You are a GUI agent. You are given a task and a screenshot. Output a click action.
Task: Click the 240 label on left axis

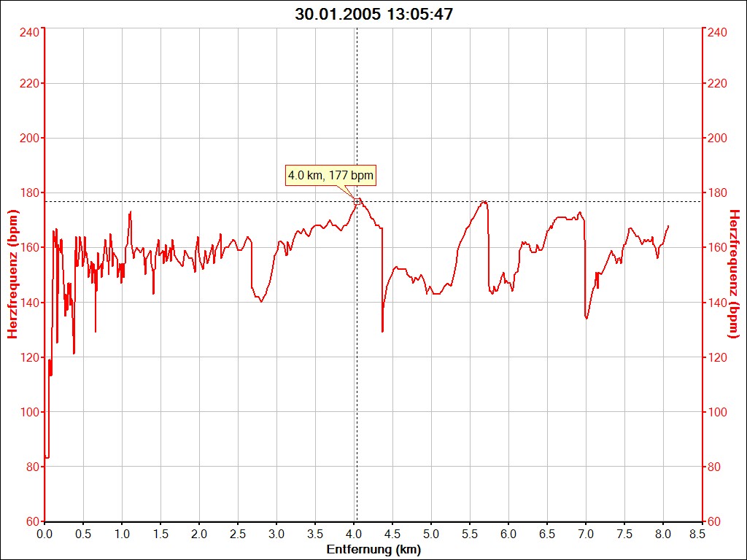(29, 32)
